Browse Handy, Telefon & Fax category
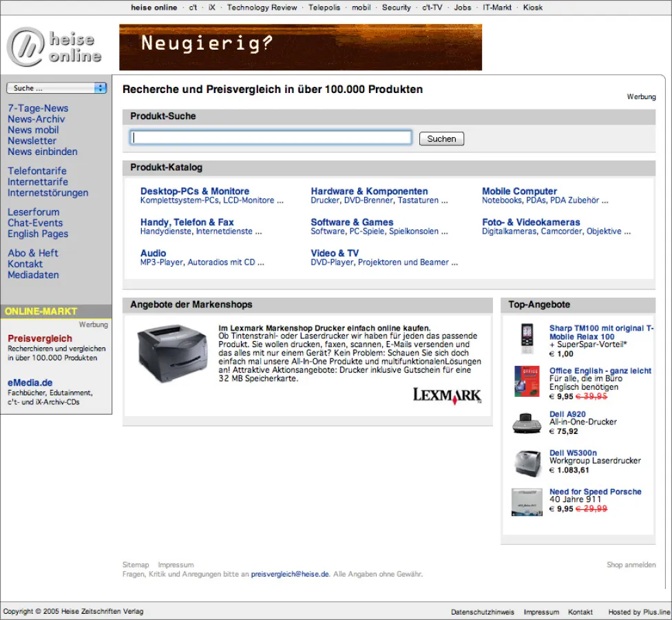 click(x=187, y=222)
